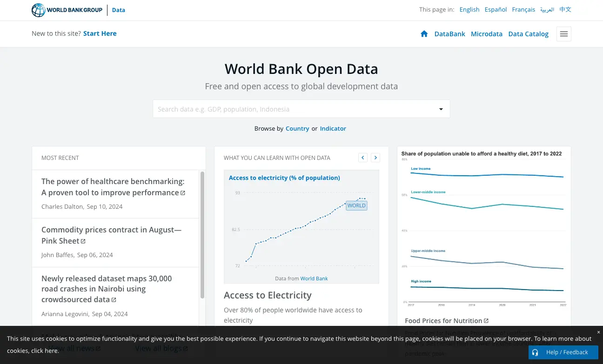Browse data by Country
The height and width of the screenshot is (364, 603).
pyautogui.click(x=297, y=129)
